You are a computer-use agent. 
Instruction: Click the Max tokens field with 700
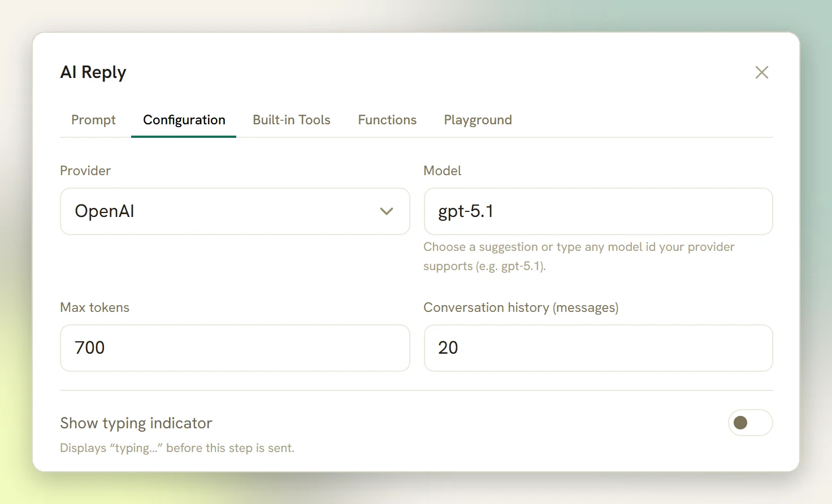(x=235, y=348)
